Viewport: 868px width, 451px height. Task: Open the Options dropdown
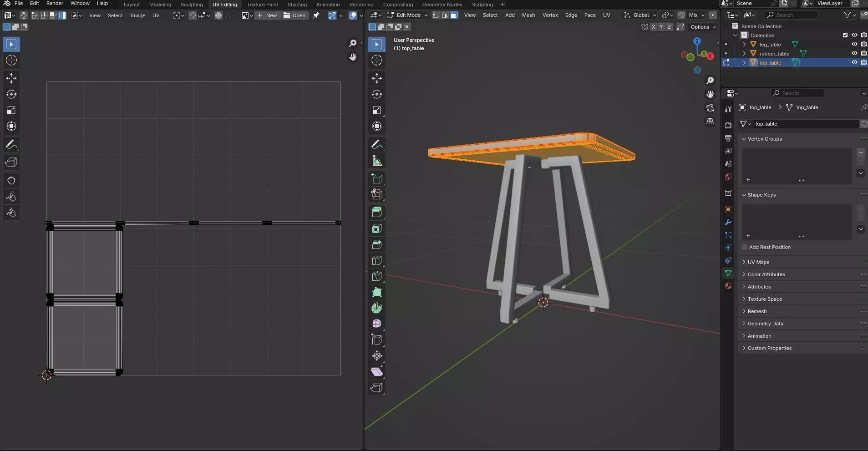point(703,27)
